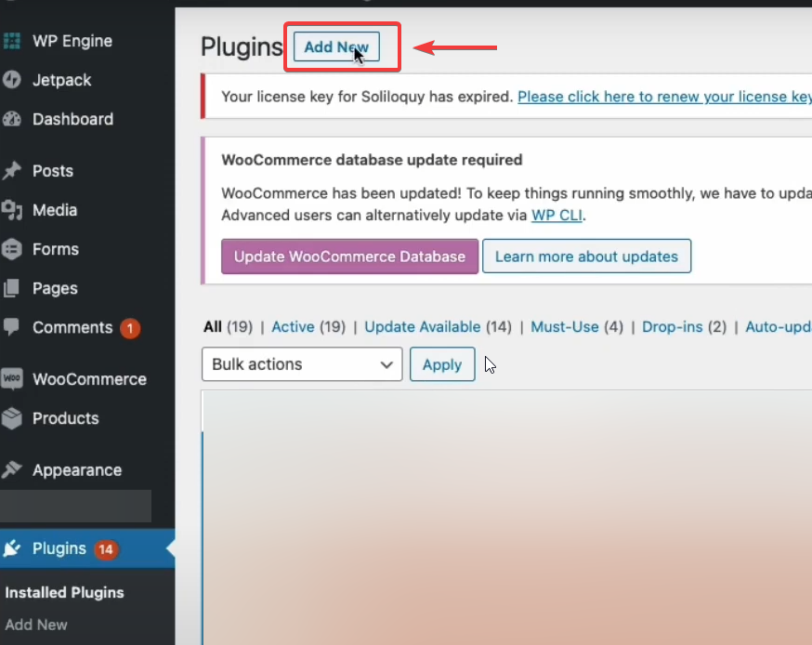The width and height of the screenshot is (812, 645).
Task: Click the Add New button beside Plugins heading
Action: [336, 46]
